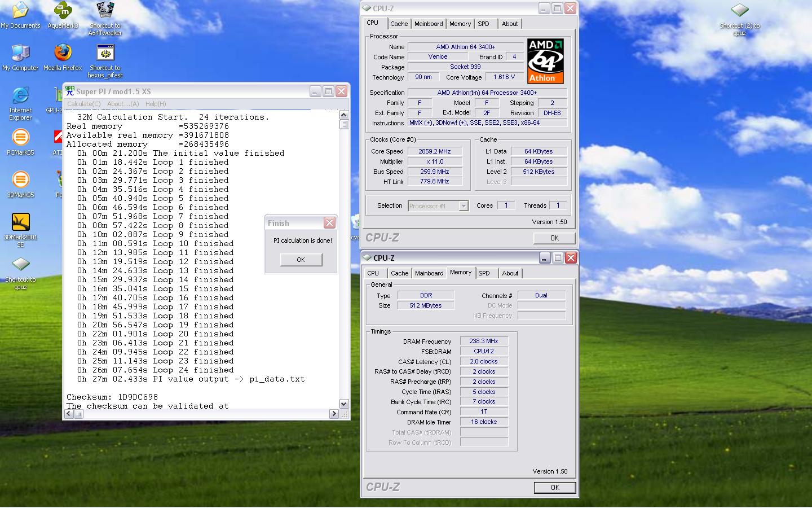
Task: Click the lower CPU-Z window title icon
Action: [367, 258]
